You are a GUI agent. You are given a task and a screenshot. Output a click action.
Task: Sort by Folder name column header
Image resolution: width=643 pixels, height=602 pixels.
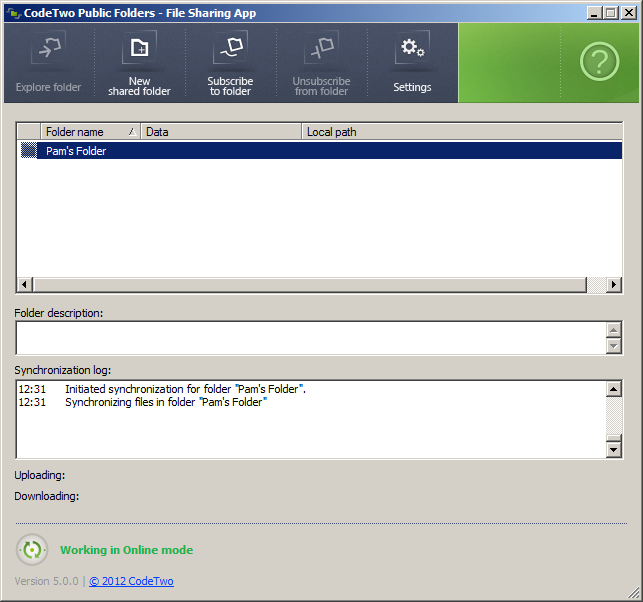(90, 132)
